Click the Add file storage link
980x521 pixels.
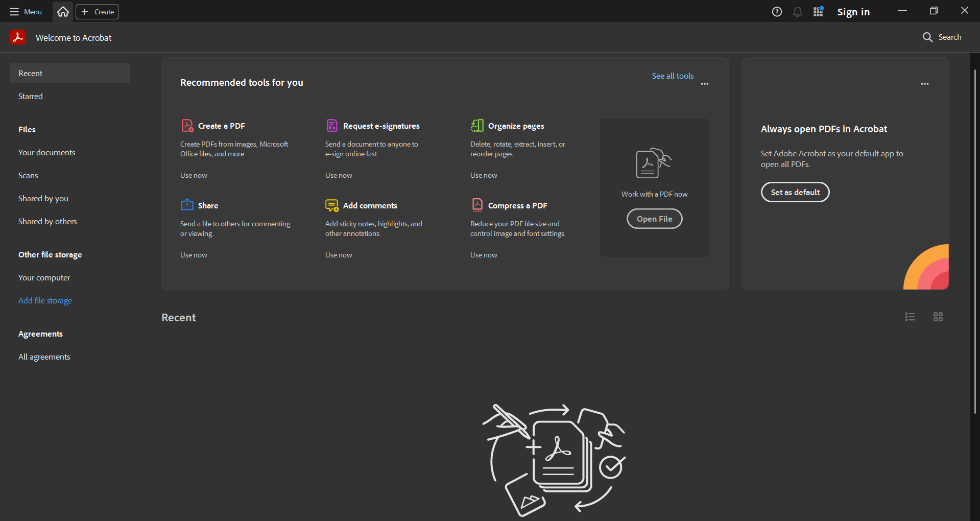tap(45, 300)
